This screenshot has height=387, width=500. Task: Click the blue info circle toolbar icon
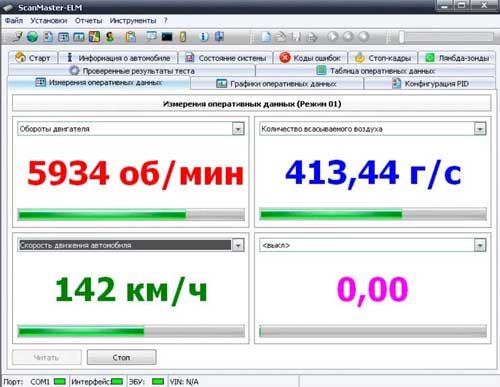pos(204,37)
